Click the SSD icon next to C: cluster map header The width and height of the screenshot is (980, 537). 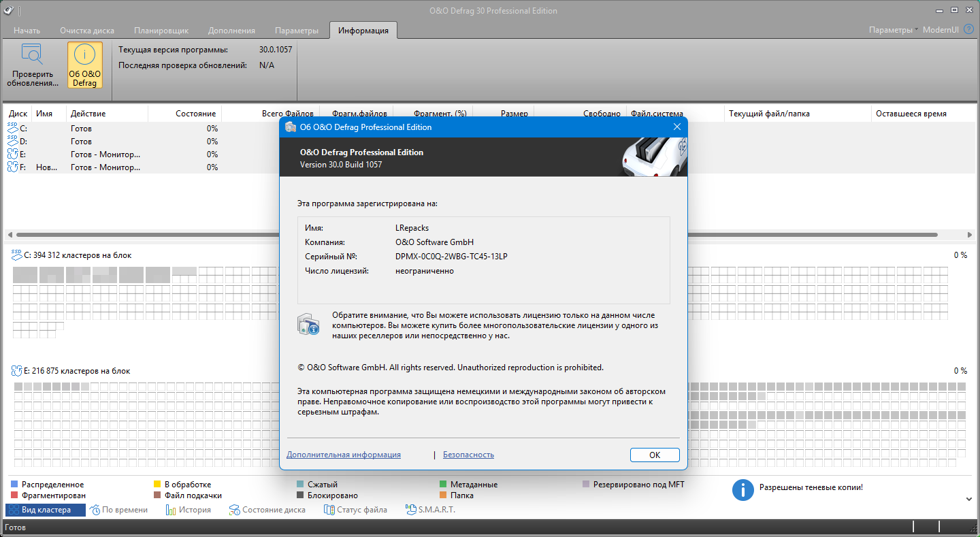coord(17,255)
